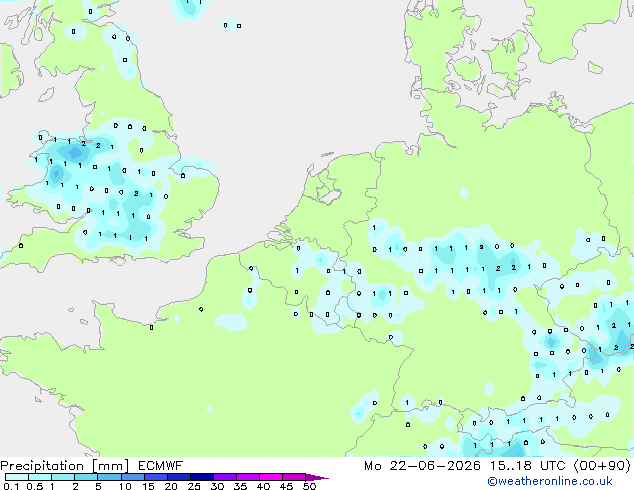Select the 45–50 mm legend color swatch
Viewport: 634px width, 490px height.
[x=294, y=477]
